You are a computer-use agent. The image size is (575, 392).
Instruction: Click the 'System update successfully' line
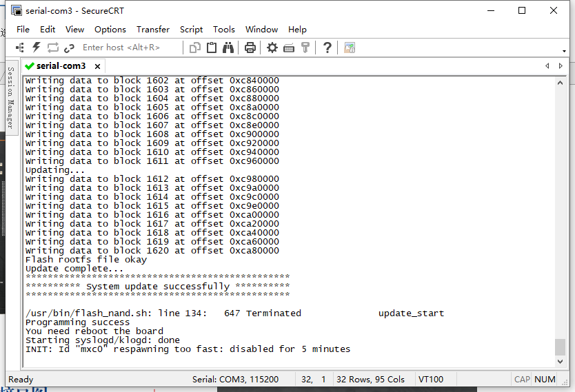(158, 286)
